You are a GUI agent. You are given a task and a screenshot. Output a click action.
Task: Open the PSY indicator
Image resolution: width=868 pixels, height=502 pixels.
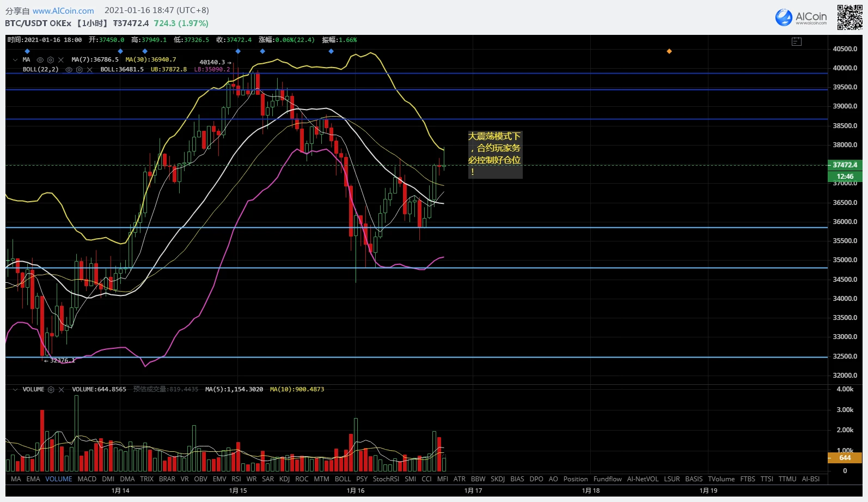(x=362, y=479)
